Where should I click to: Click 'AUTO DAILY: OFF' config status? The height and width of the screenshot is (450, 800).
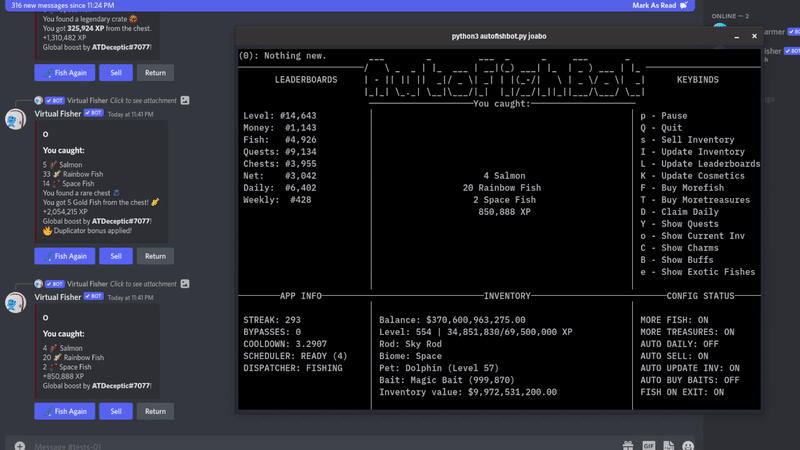point(680,344)
